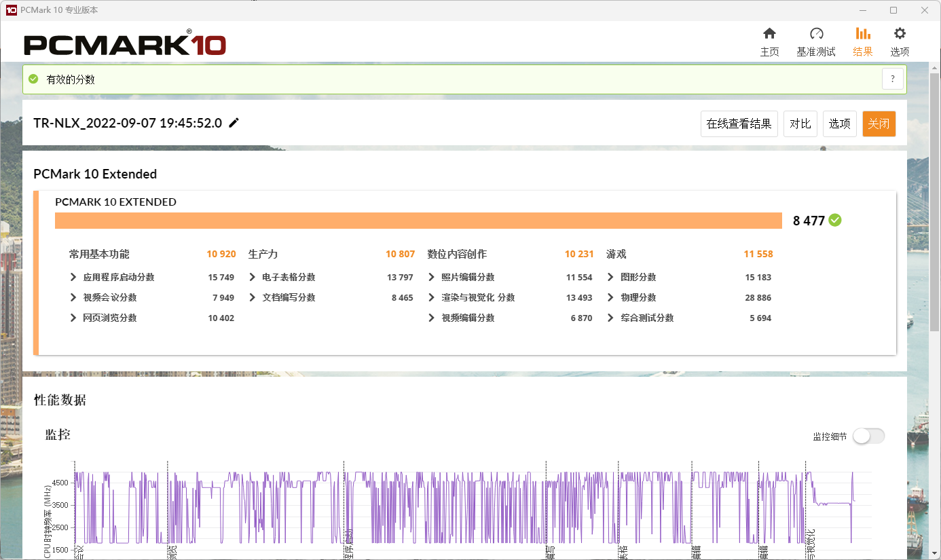The image size is (941, 560).
Task: Click 在线查看结果 button
Action: (739, 124)
